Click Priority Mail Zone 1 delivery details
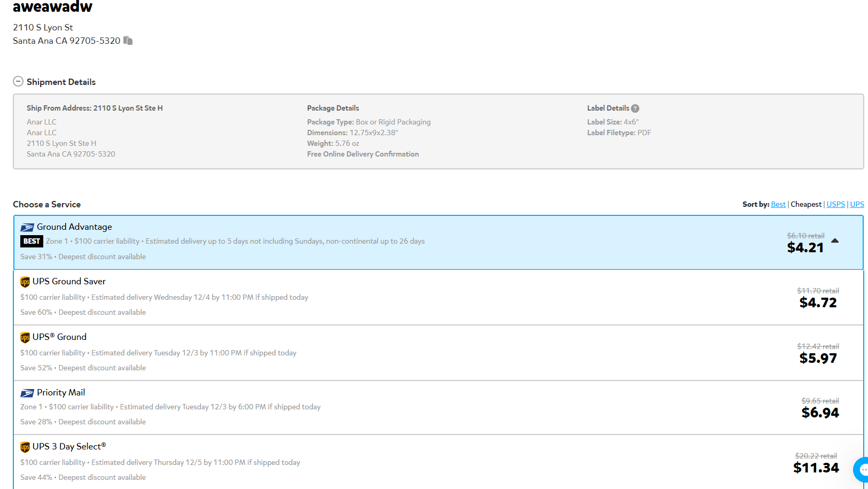 click(170, 407)
